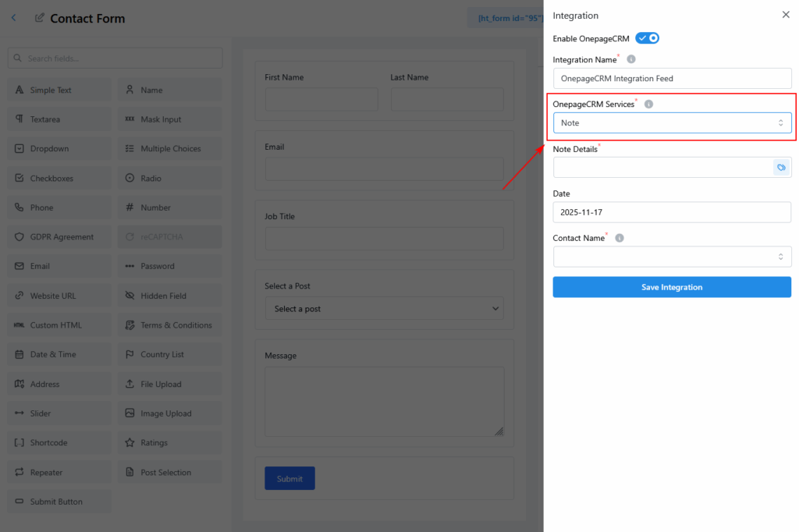The width and height of the screenshot is (799, 532).
Task: Select the Hidden Field item
Action: point(169,296)
